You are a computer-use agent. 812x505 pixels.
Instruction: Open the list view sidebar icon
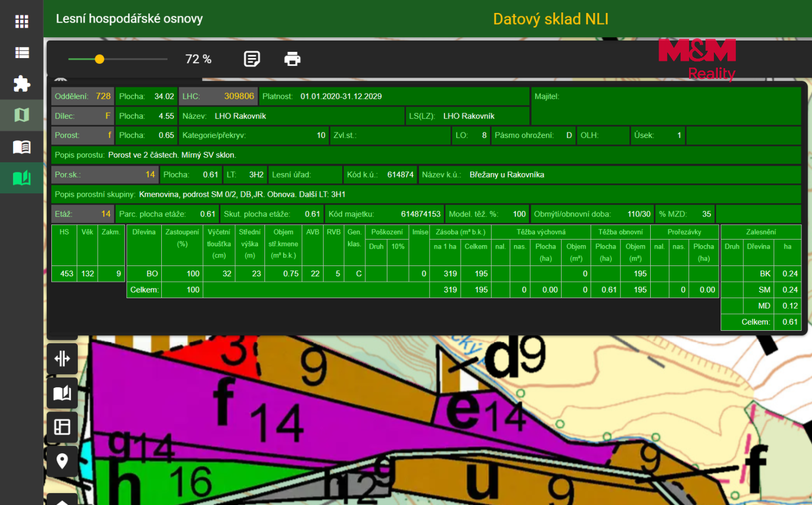coord(21,53)
